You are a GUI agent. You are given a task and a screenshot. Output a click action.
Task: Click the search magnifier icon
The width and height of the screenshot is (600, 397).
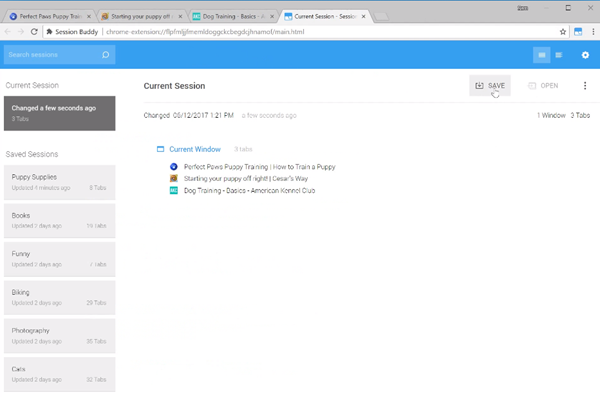click(x=106, y=55)
